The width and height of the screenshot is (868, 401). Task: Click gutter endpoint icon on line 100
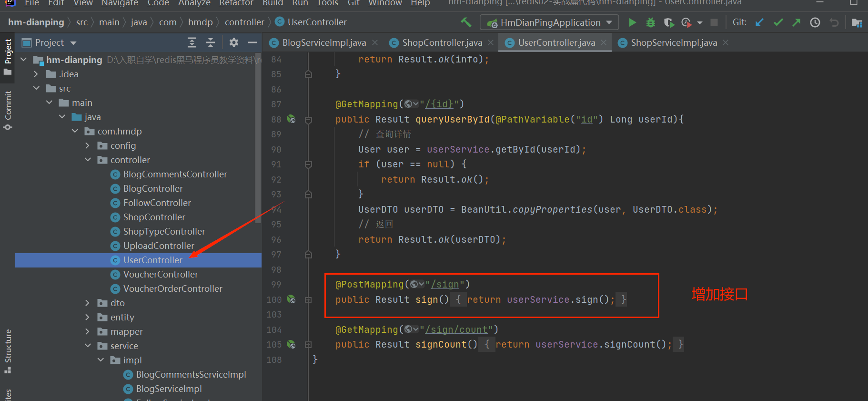click(x=291, y=299)
